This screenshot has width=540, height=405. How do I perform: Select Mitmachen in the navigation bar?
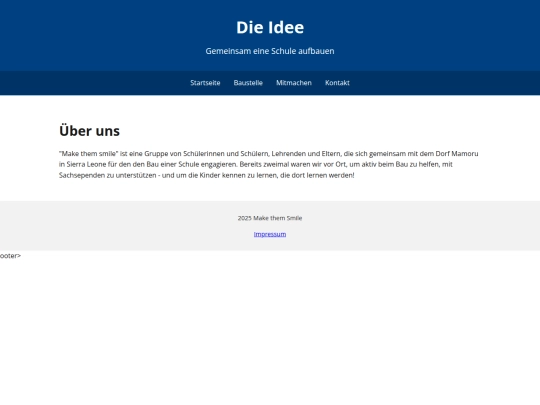coord(294,83)
